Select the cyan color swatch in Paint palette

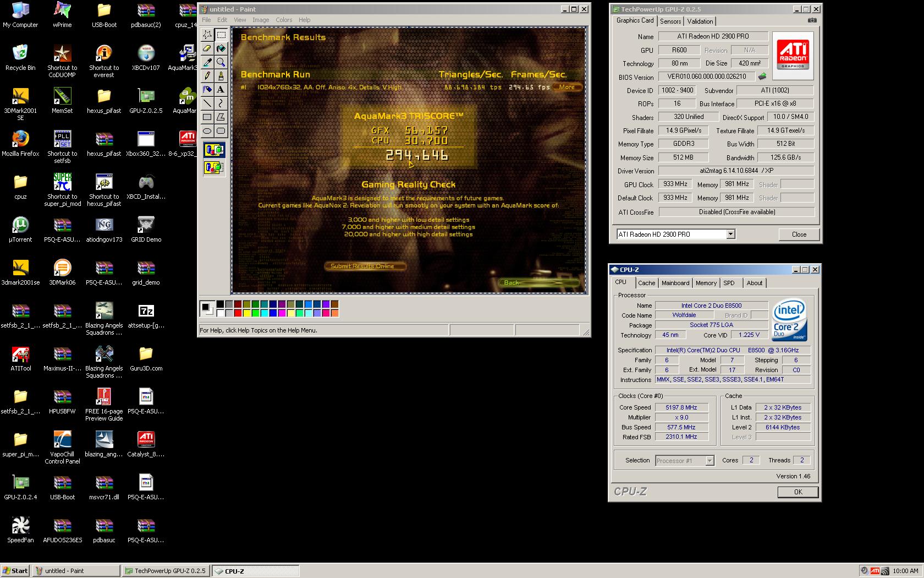[264, 313]
